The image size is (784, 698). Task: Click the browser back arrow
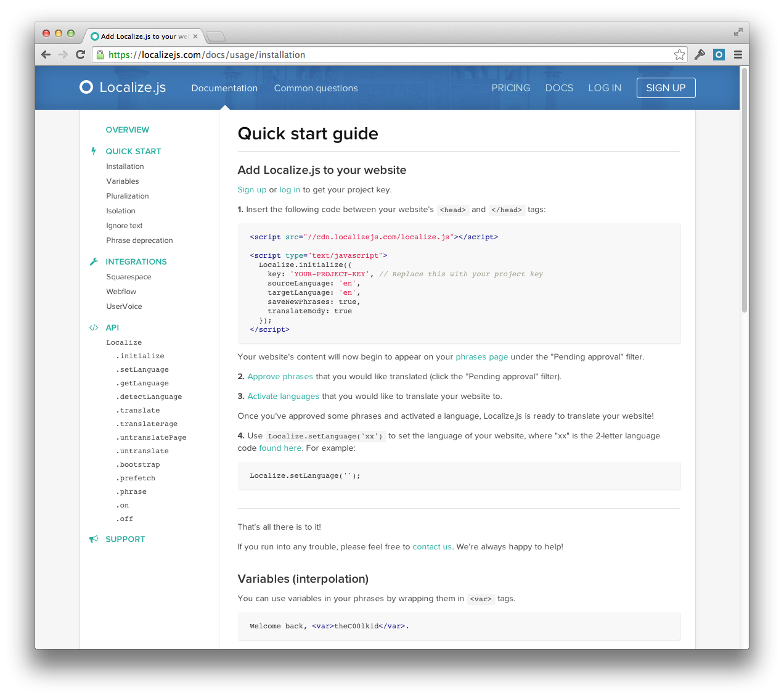tap(46, 55)
